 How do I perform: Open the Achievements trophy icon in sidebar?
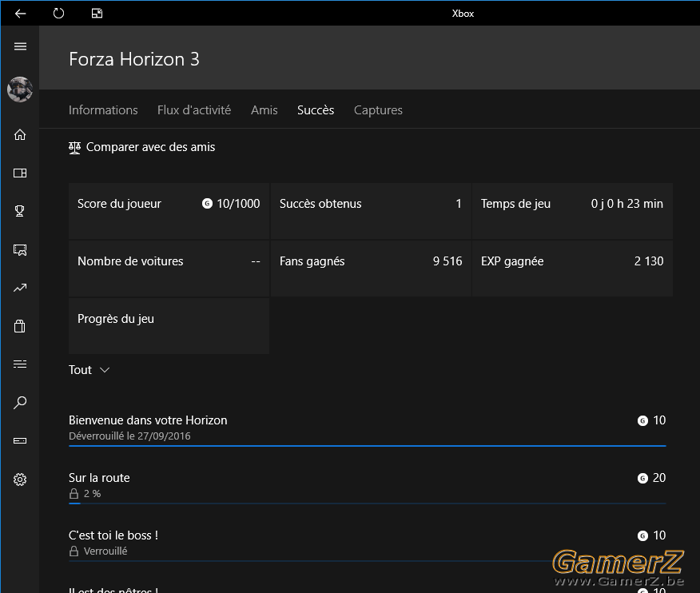(20, 211)
